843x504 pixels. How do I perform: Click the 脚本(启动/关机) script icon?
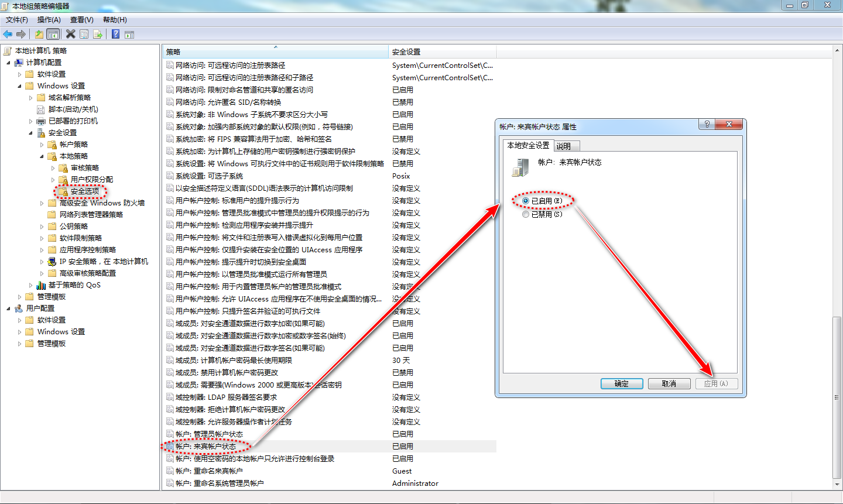(41, 109)
